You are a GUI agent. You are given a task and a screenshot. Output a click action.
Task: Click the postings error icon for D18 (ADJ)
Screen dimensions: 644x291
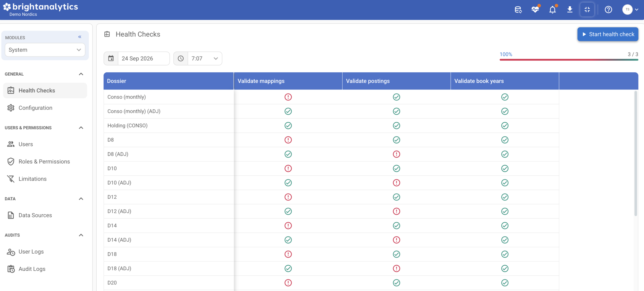[x=396, y=268]
